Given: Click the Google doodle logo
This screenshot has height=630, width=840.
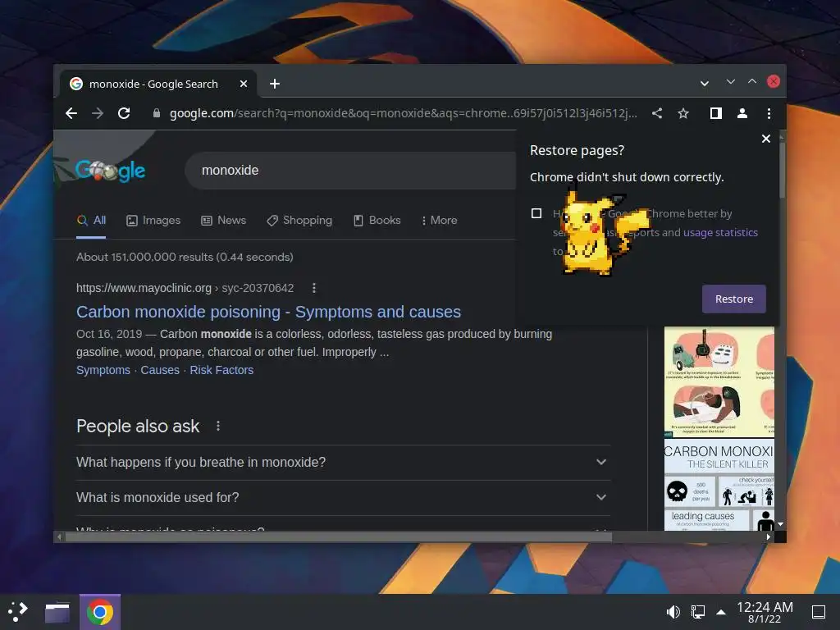Looking at the screenshot, I should 110,171.
